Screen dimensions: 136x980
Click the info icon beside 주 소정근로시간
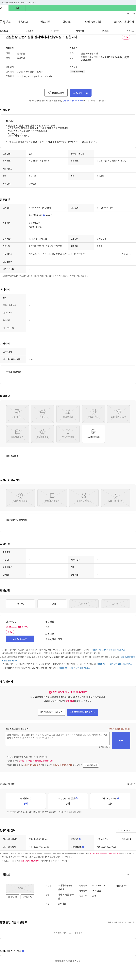click(44, 215)
